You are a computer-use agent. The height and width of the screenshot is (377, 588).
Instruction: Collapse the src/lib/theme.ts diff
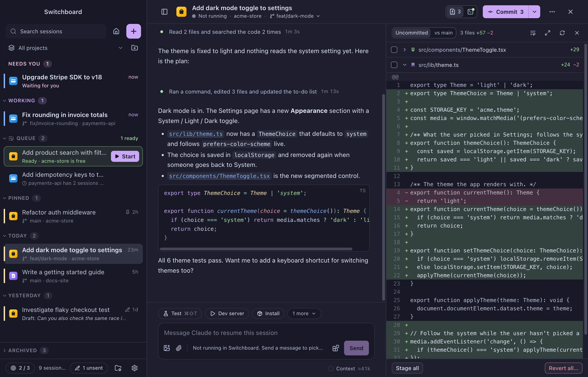(404, 65)
